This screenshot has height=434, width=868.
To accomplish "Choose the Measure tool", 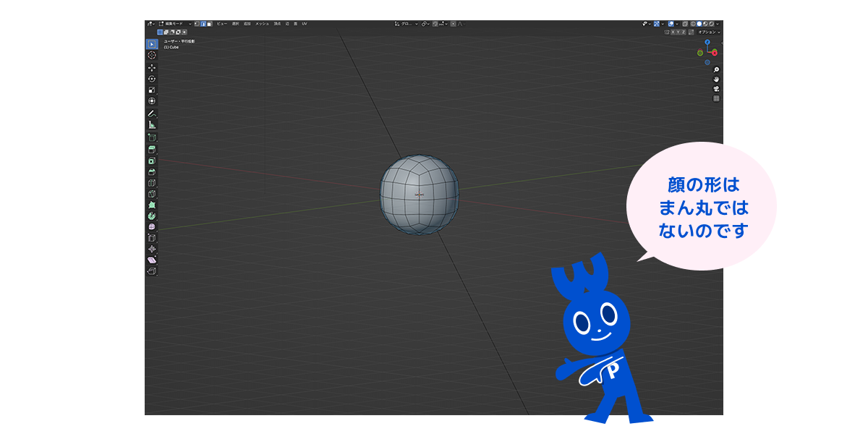I will point(152,124).
